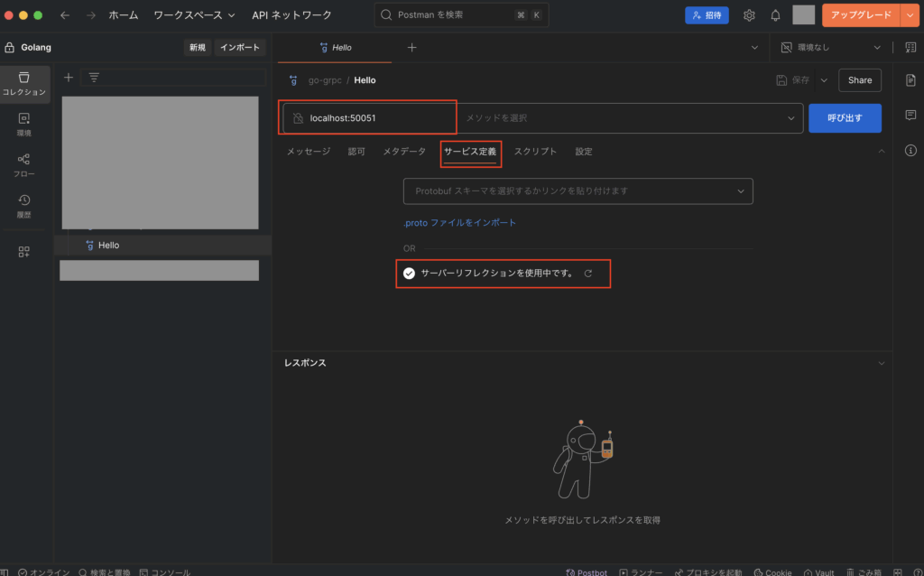Switch to 設定 tab
The height and width of the screenshot is (576, 924).
coord(584,152)
